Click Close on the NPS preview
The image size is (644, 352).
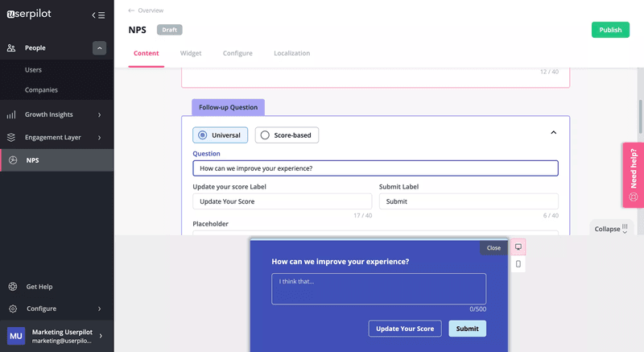coord(493,248)
